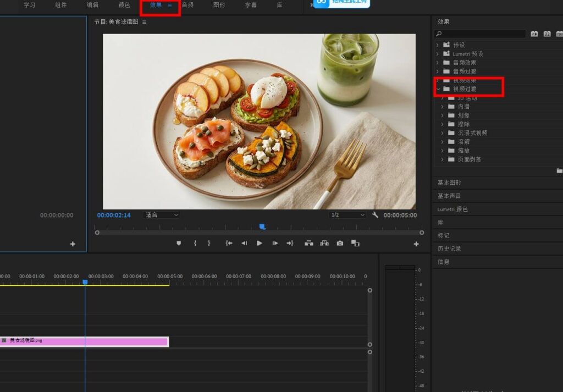
Task: Click the Lift button icon
Action: 309,243
